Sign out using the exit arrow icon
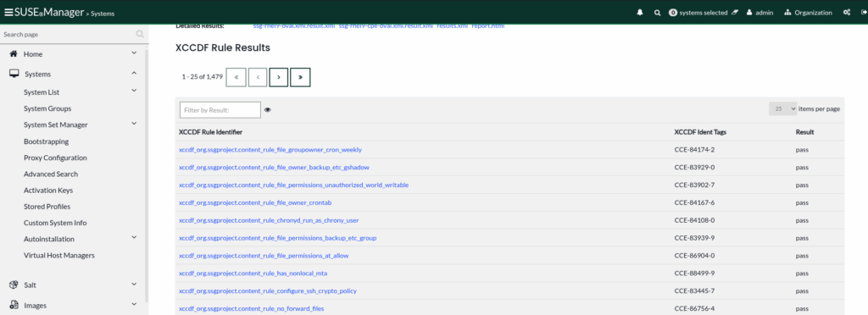The width and height of the screenshot is (868, 315). 864,13
